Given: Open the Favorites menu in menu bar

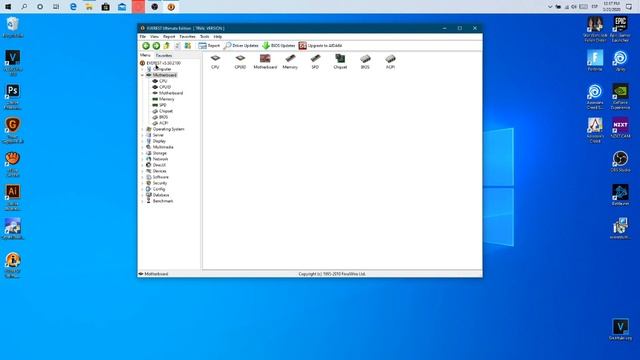Looking at the screenshot, I should coord(187,37).
